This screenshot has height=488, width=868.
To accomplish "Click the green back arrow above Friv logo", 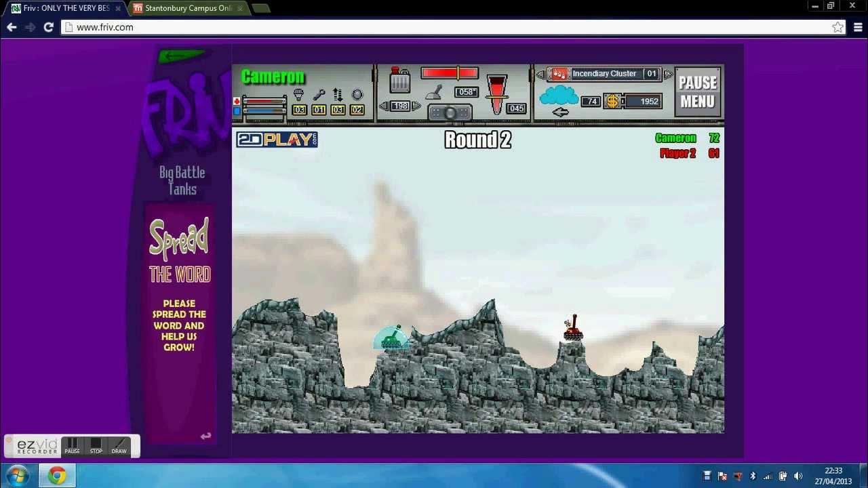I will click(x=180, y=56).
